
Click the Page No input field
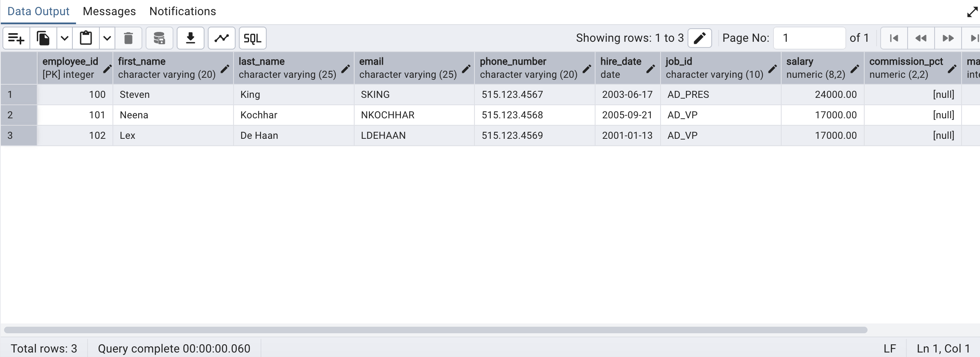[x=809, y=38]
